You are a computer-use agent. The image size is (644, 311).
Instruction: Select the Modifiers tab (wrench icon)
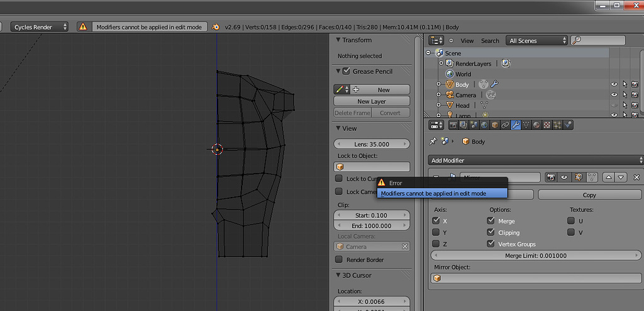(516, 125)
